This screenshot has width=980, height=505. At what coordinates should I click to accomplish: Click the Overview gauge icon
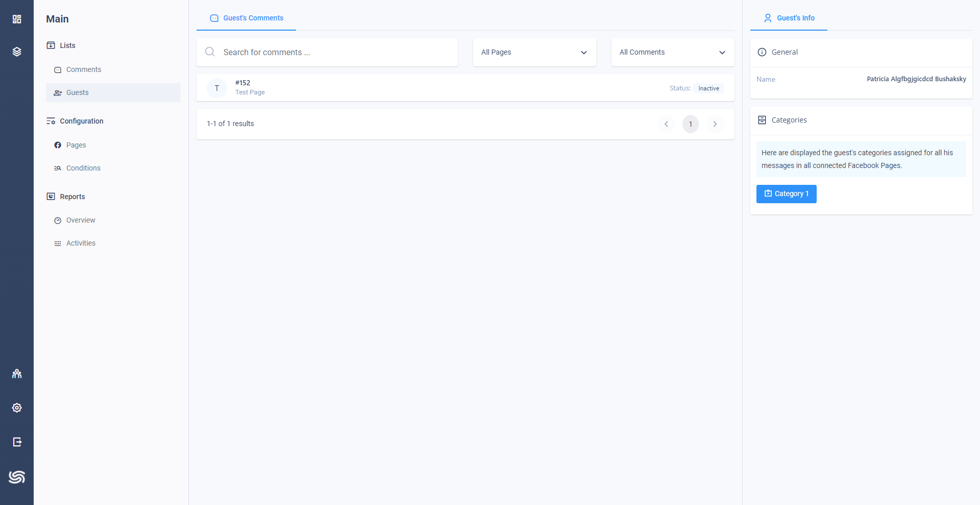(58, 221)
